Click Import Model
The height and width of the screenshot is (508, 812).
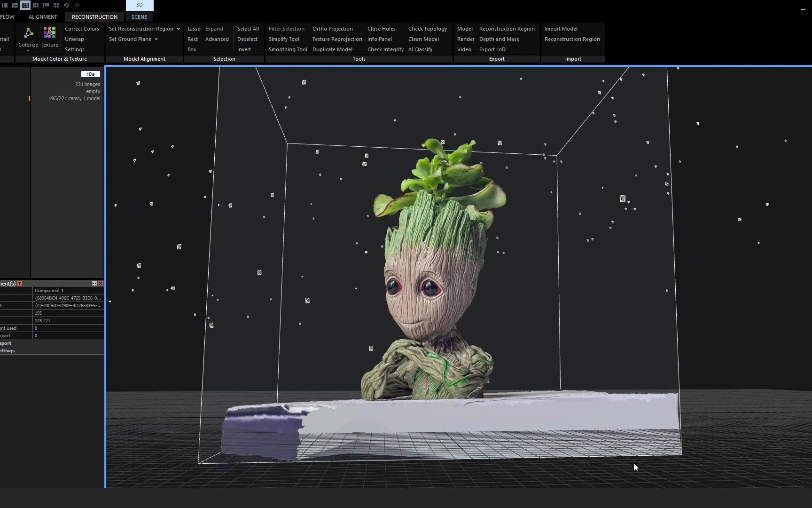click(561, 29)
